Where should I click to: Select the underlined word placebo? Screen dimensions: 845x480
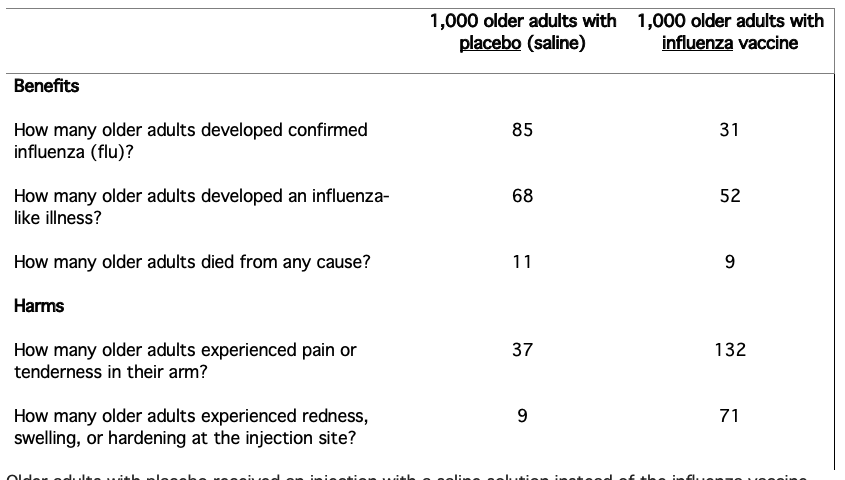coord(490,43)
